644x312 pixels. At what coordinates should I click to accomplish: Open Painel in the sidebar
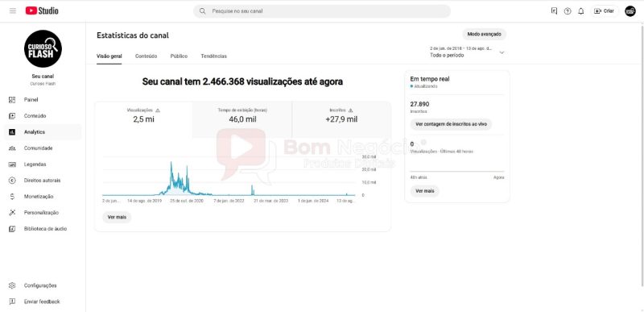(43, 99)
